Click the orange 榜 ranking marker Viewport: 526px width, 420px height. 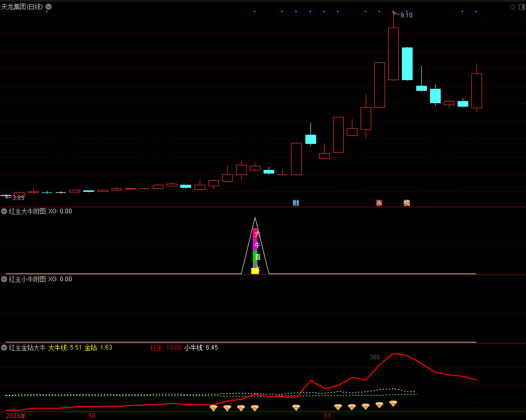(x=407, y=203)
